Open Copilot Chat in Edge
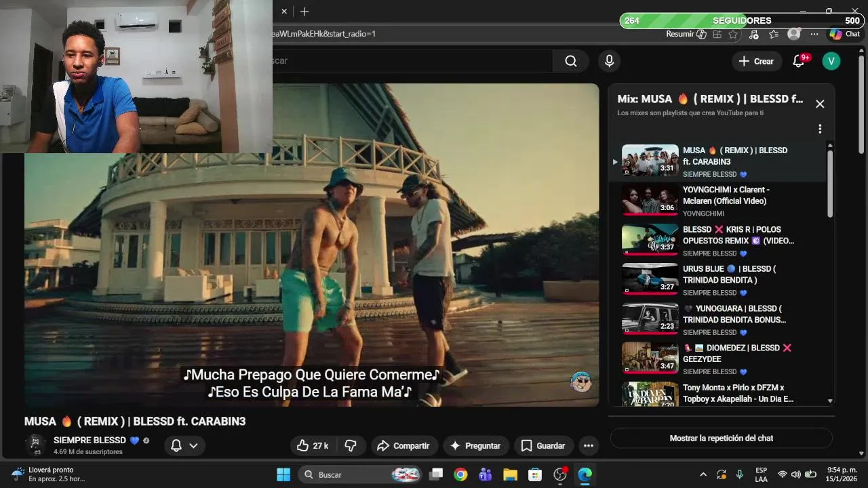Image resolution: width=868 pixels, height=488 pixels. click(x=845, y=34)
